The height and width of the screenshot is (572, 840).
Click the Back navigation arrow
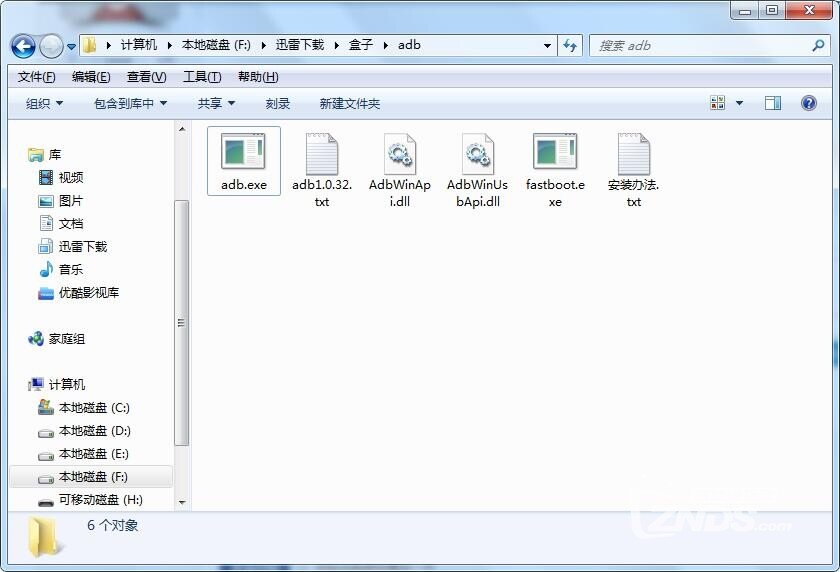[23, 46]
